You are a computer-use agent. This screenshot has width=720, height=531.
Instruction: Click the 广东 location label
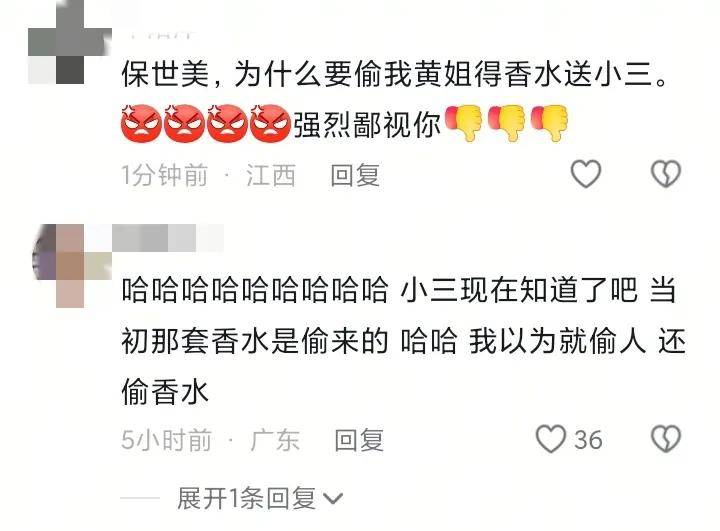pos(276,440)
